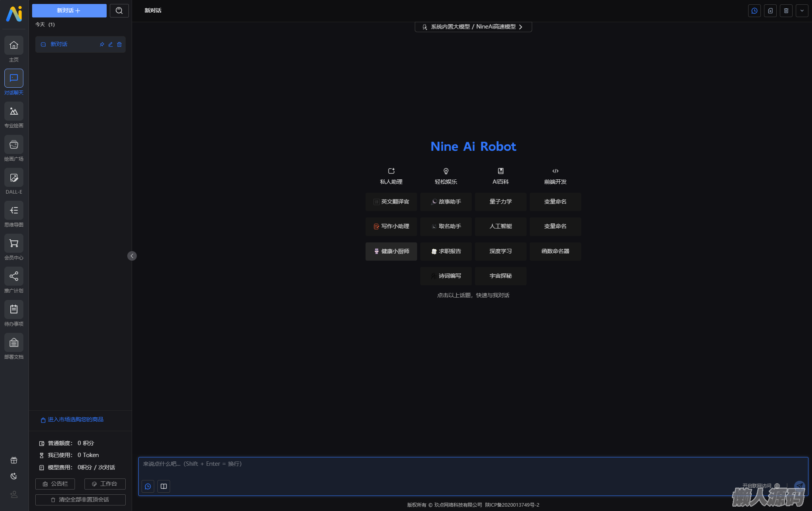Screen dimensions: 812x511
Task: Select the 轻松娱乐 category tab
Action: coord(446,176)
